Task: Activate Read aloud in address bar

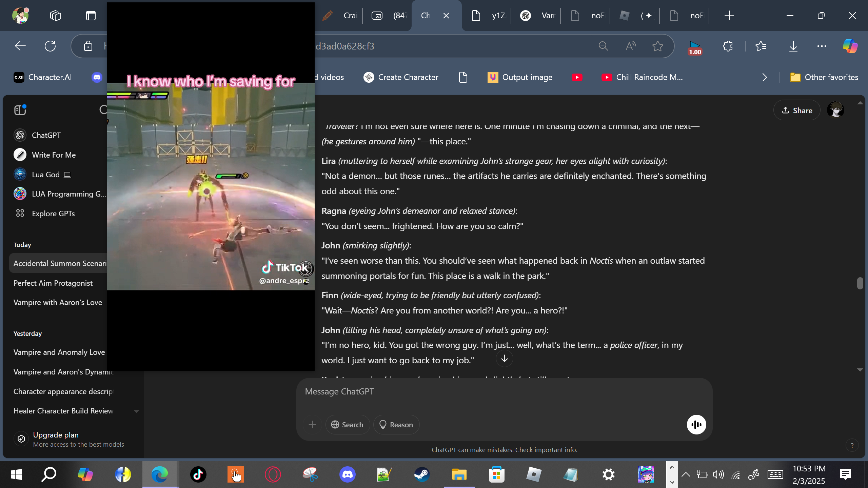Action: [x=631, y=46]
